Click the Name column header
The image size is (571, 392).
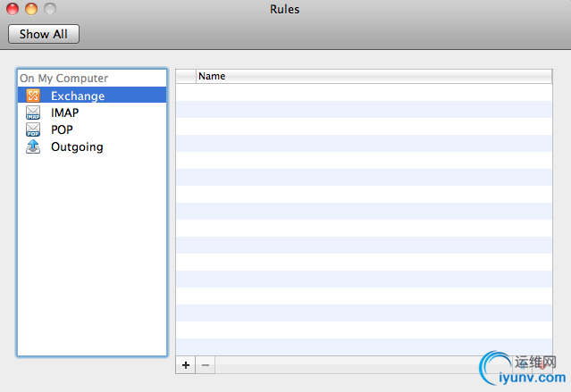pos(374,76)
